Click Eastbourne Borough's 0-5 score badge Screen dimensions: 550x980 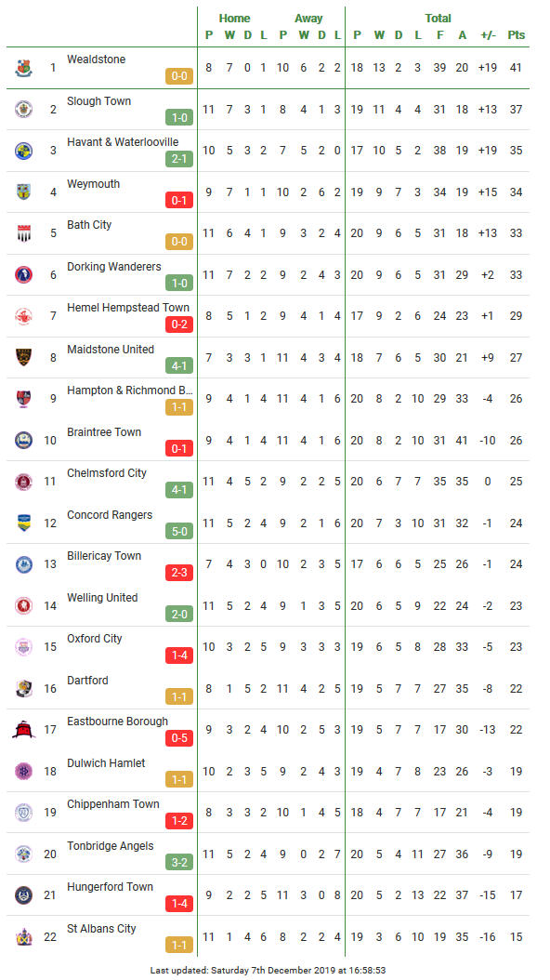click(179, 738)
